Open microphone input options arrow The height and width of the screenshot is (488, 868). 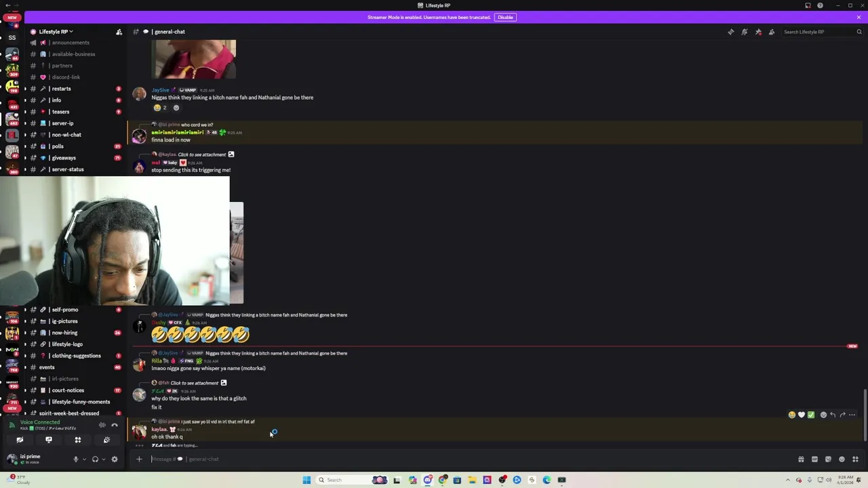tap(84, 460)
